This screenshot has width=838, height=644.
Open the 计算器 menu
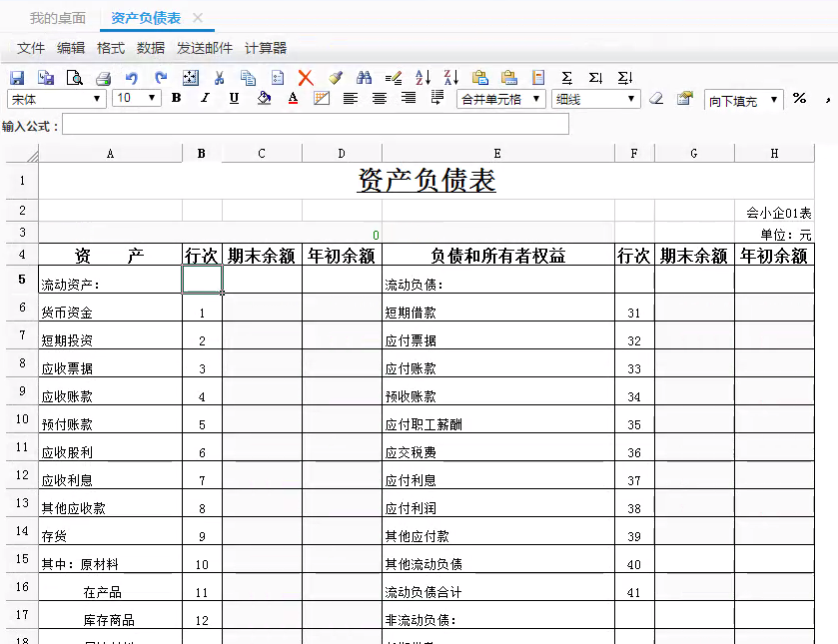[266, 48]
